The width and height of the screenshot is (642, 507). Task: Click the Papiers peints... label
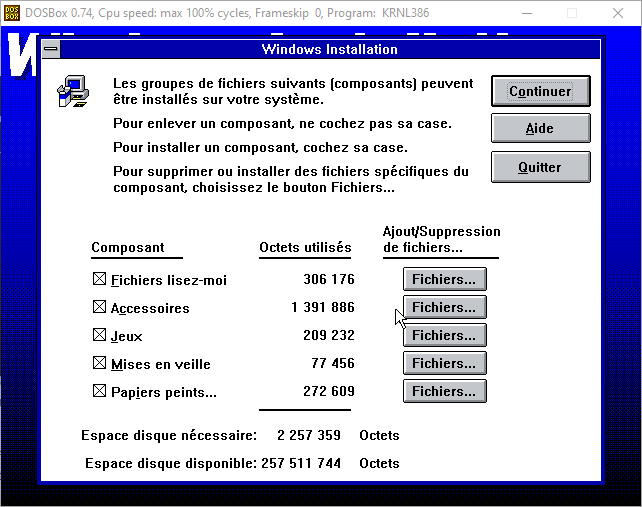pos(164,392)
